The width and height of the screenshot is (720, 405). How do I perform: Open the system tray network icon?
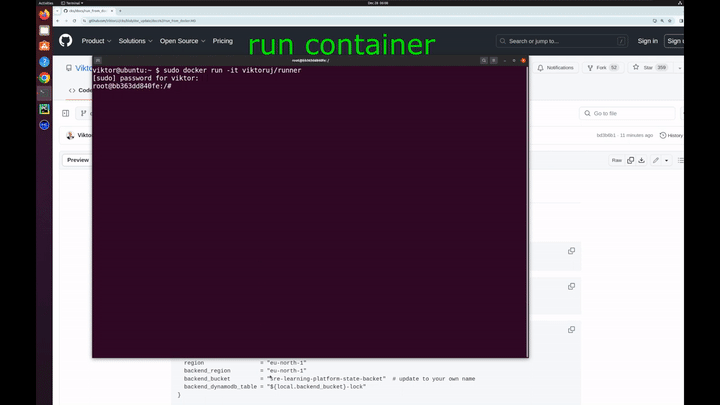[x=680, y=3]
